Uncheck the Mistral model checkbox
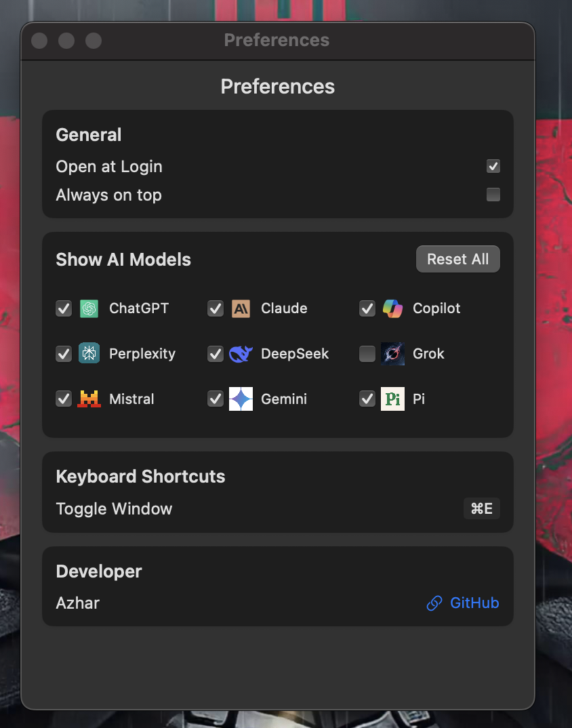The image size is (572, 728). pyautogui.click(x=64, y=399)
